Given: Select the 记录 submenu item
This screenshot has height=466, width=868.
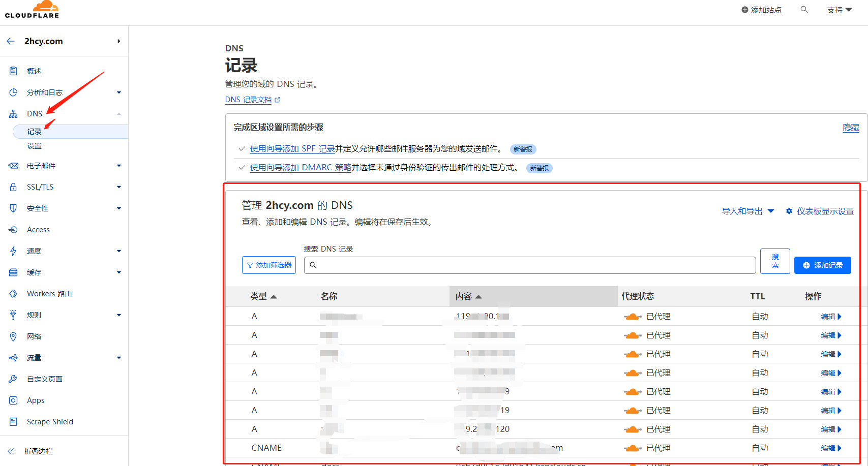Looking at the screenshot, I should click(70, 132).
